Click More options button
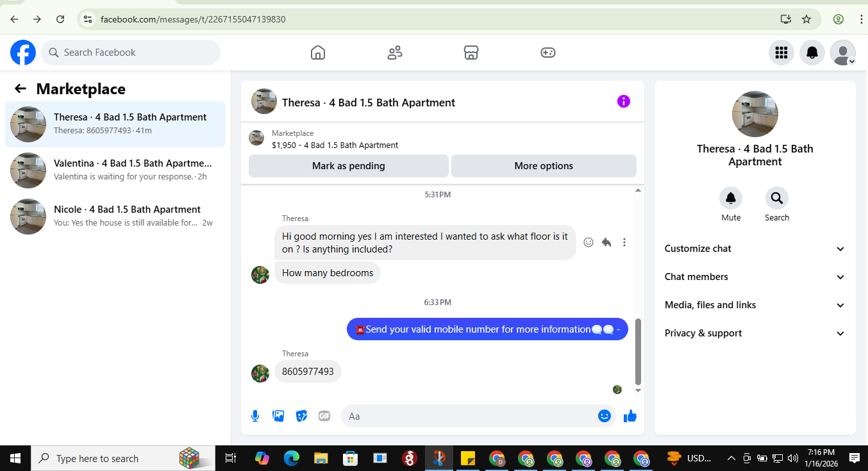Image resolution: width=868 pixels, height=471 pixels. pyautogui.click(x=544, y=166)
